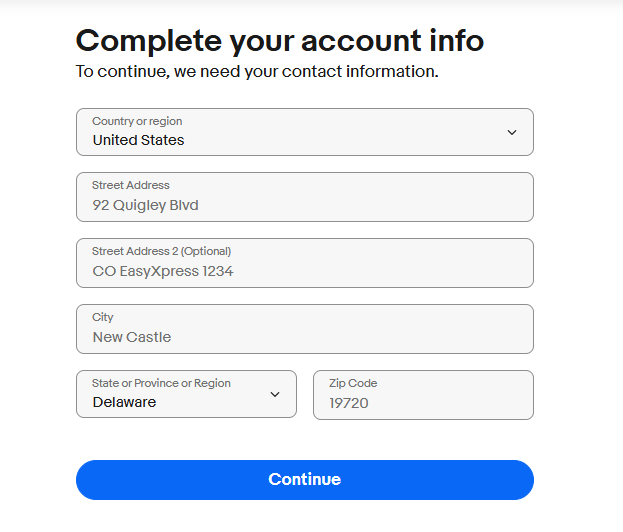
Task: Click the "Street Address 2 (Optional)" label
Action: click(161, 251)
